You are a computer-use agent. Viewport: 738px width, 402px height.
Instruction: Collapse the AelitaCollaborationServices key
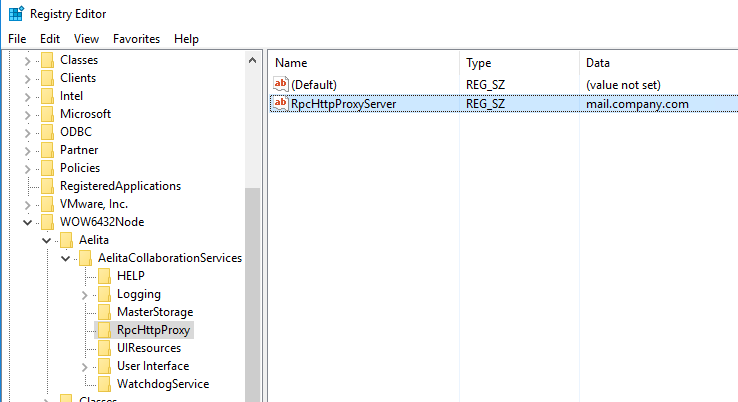65,258
